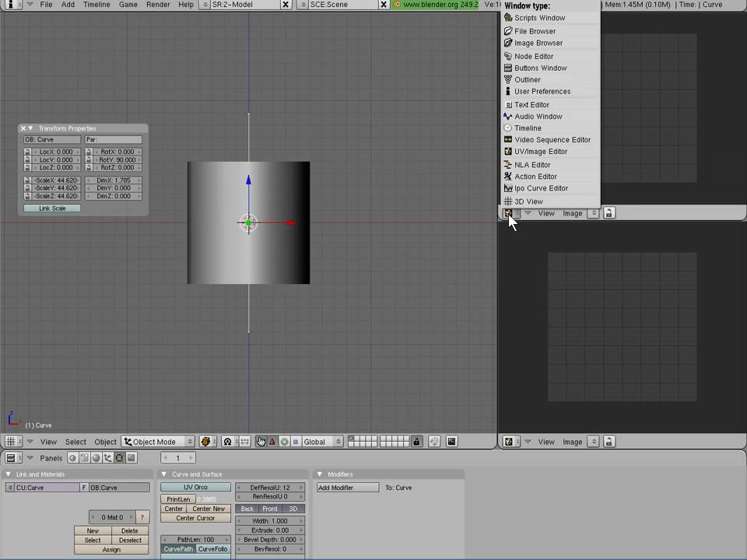Adjust the PathLen 100 field

point(196,540)
